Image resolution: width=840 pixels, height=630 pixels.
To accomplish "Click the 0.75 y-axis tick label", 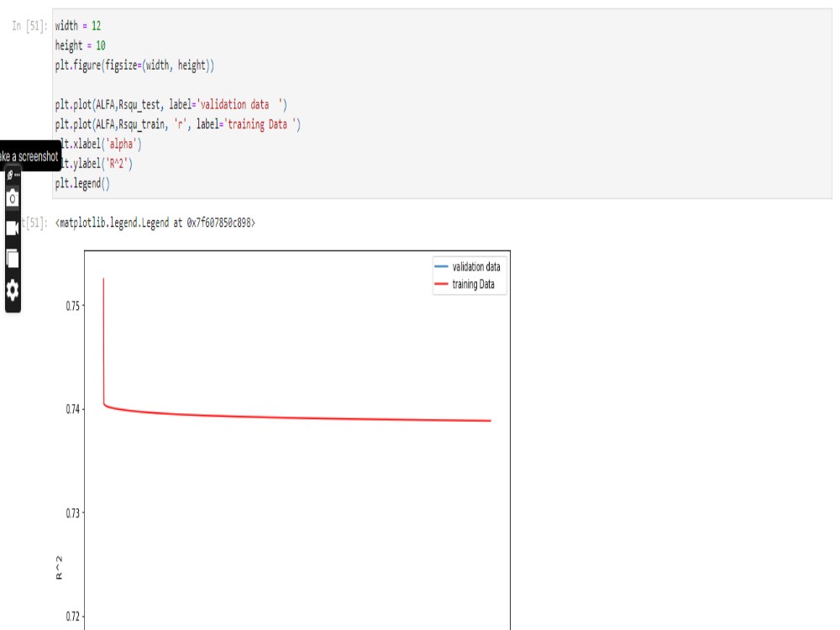I will [x=72, y=306].
